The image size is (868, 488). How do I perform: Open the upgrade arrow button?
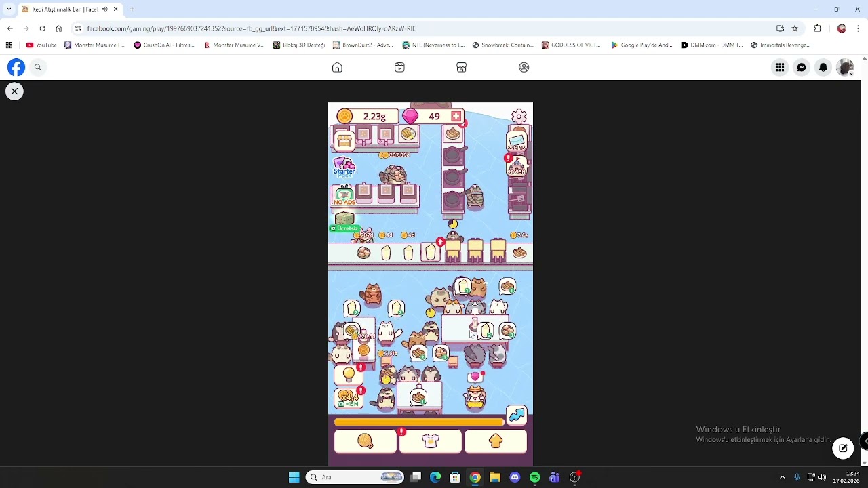click(x=496, y=442)
